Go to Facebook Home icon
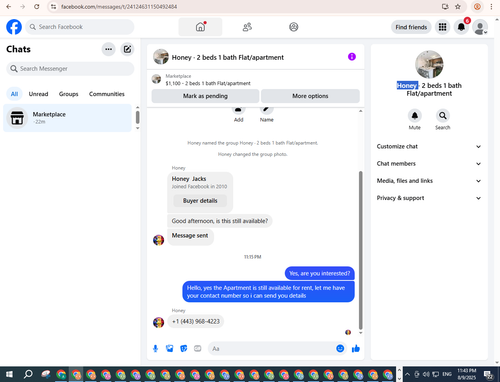 (x=200, y=27)
